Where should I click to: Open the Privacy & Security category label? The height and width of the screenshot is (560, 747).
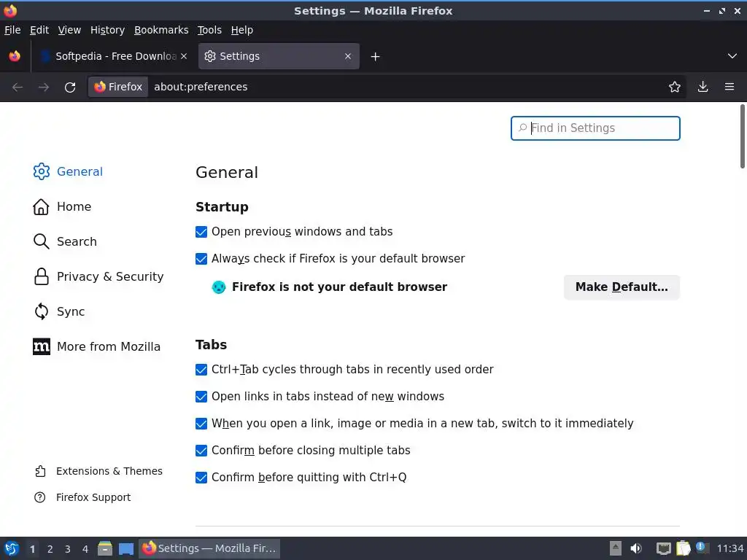pos(110,276)
